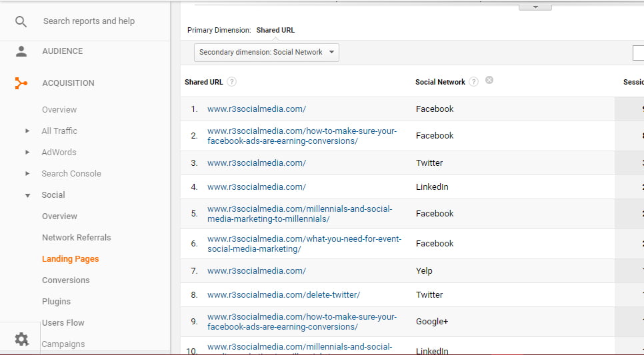644x355 pixels.
Task: Open All Traffic reports
Action: click(59, 131)
